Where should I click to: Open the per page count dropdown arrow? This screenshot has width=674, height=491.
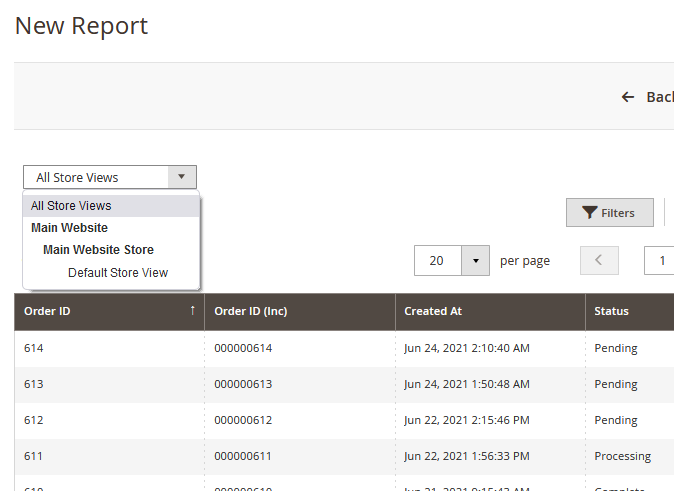(x=475, y=261)
